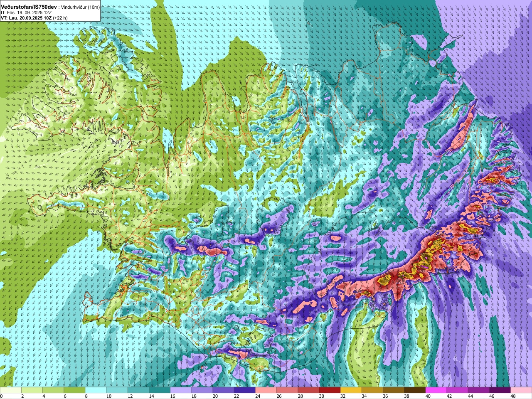Image resolution: width=532 pixels, height=399 pixels.
Task: Click the pink swatch between 24 and 26
Action: pos(266,390)
